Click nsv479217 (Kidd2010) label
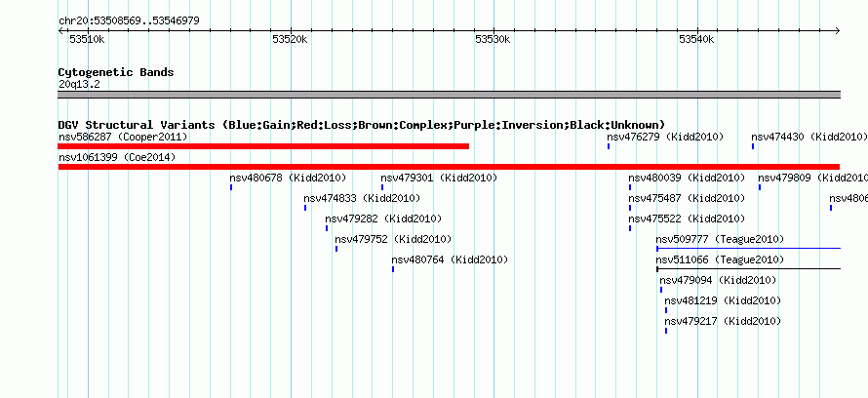The image size is (868, 398). coord(723,321)
